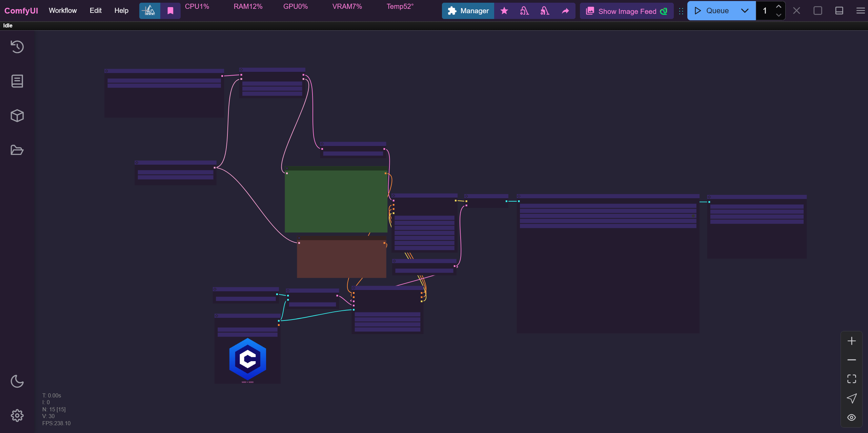The width and height of the screenshot is (868, 433).
Task: Open the Workflow menu
Action: (63, 11)
